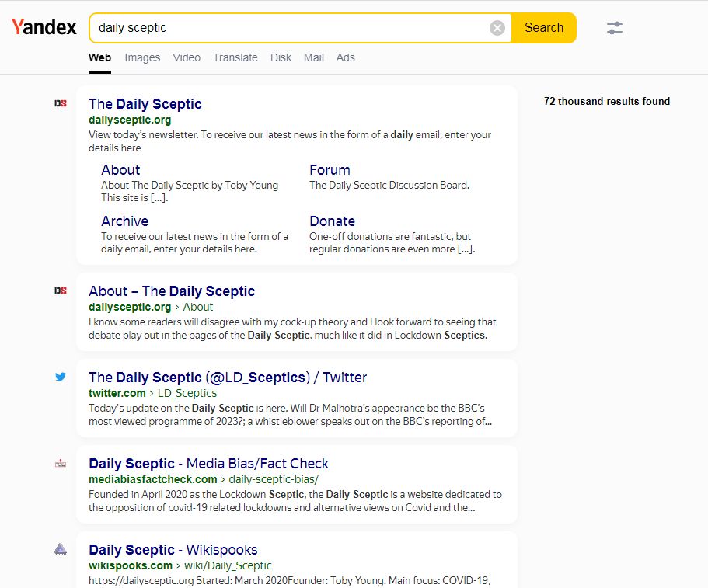Open the Translate tab

click(x=235, y=57)
